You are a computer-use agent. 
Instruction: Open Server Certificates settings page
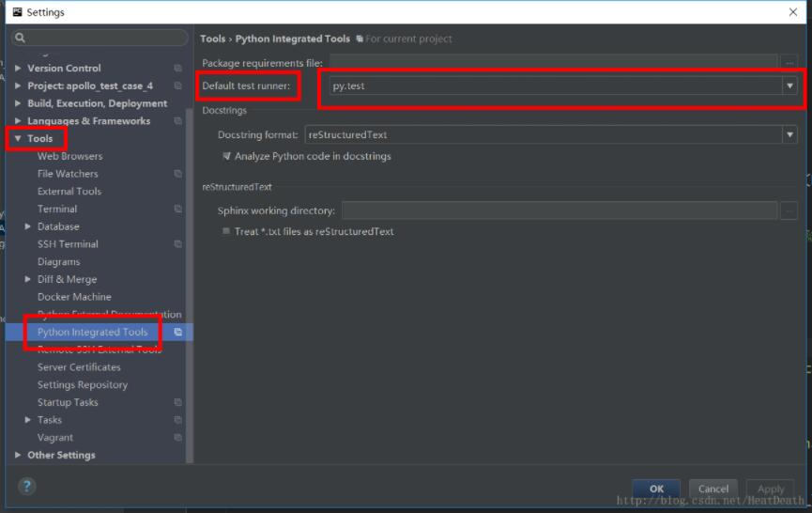click(79, 366)
